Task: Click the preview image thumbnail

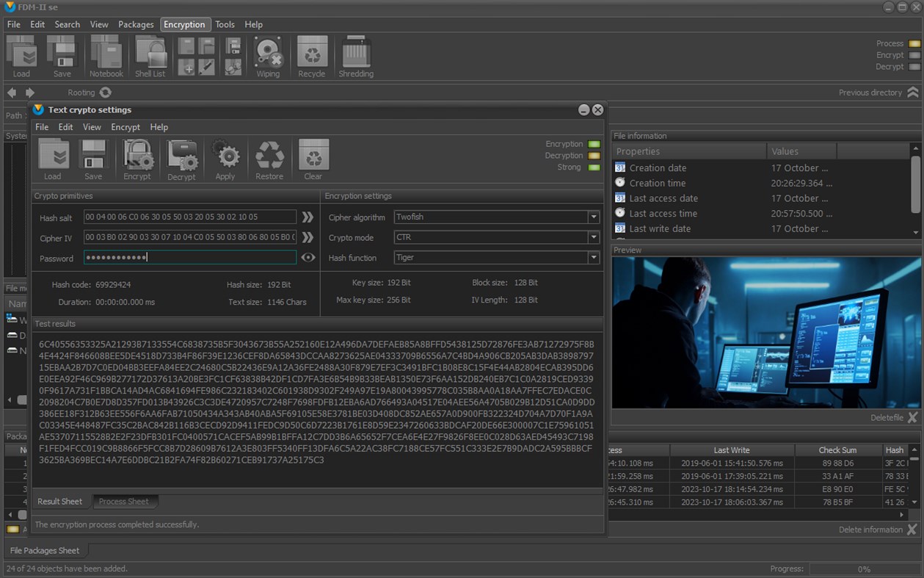Action: (766, 333)
